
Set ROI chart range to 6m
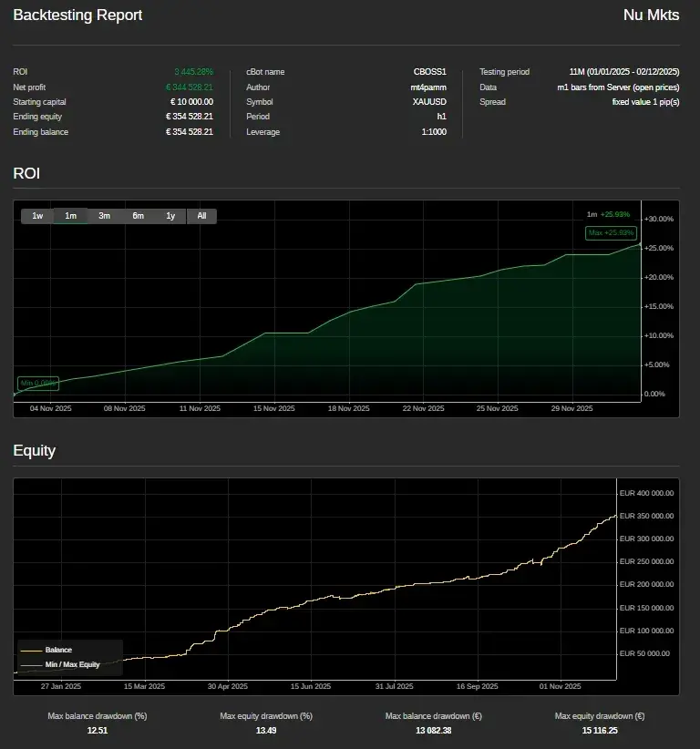(138, 216)
